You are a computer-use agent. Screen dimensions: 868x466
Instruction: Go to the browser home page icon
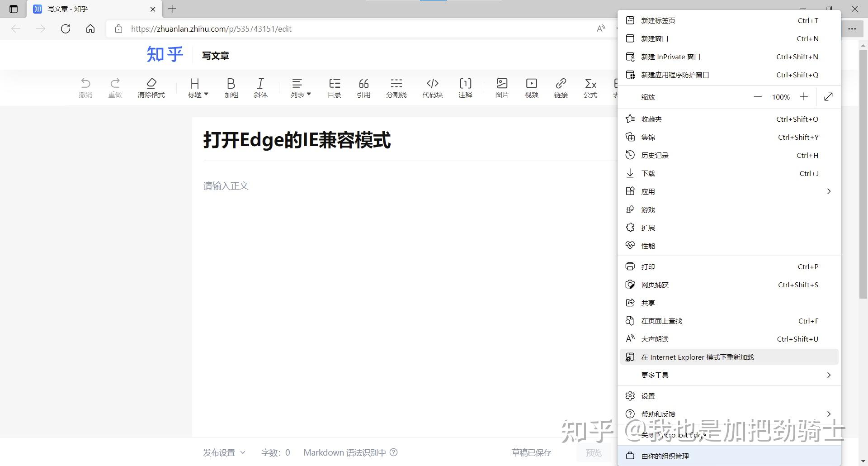(90, 29)
